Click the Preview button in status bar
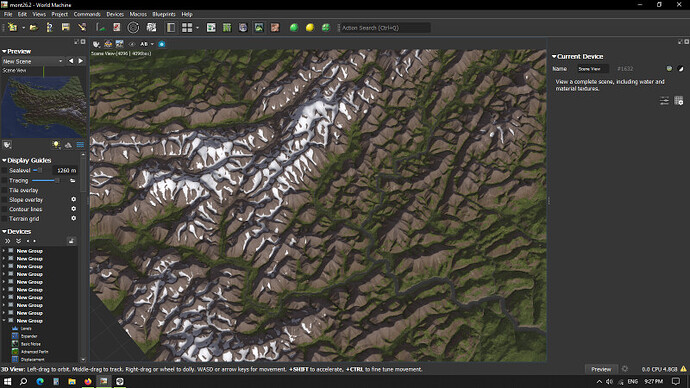 pos(601,369)
